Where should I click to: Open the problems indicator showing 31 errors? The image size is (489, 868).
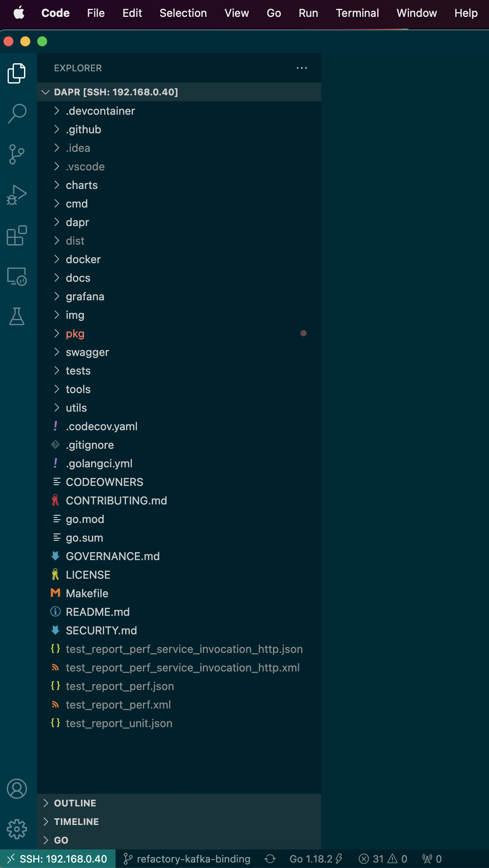[x=383, y=859]
